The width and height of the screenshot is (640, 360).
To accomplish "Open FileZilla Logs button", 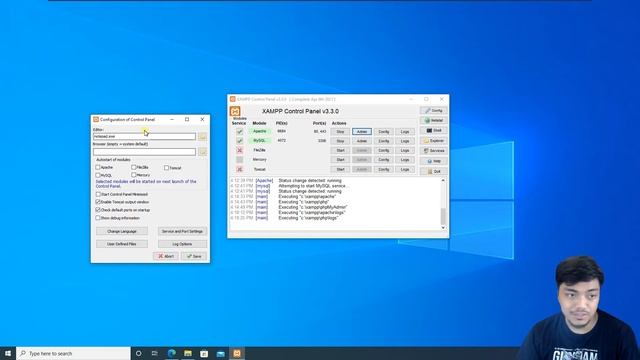I will click(x=404, y=151).
